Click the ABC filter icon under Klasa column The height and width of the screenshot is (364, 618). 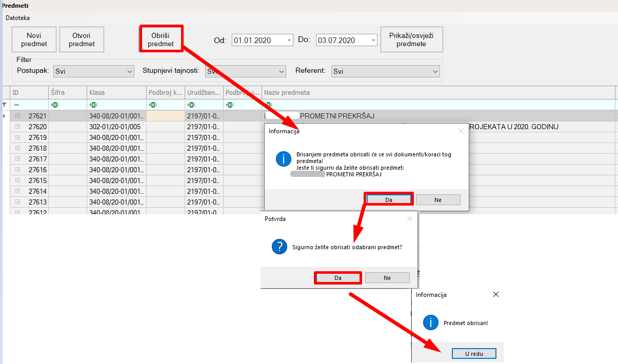[92, 105]
